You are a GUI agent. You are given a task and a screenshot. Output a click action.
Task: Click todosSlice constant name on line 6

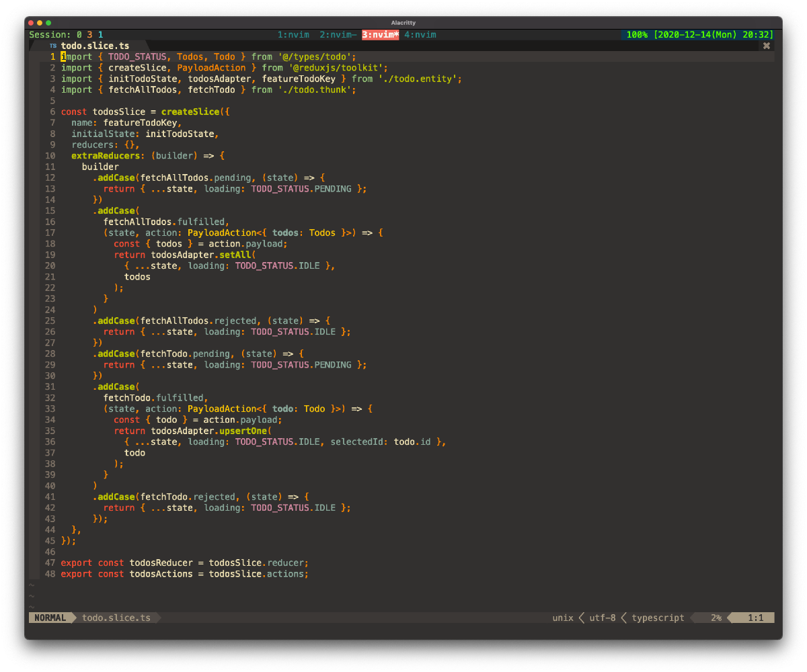(x=119, y=112)
